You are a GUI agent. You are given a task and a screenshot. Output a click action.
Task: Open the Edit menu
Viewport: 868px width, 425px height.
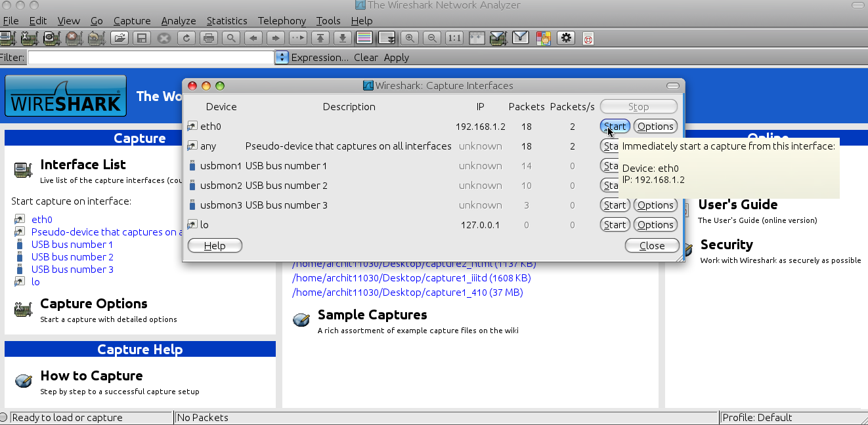point(38,21)
